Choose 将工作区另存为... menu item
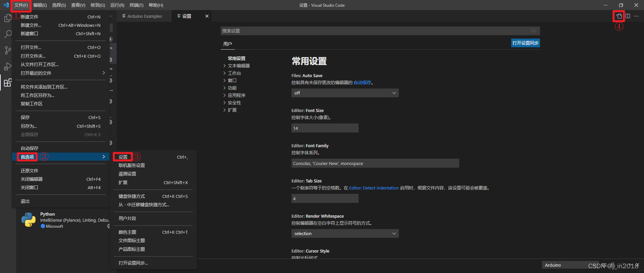 [60, 95]
